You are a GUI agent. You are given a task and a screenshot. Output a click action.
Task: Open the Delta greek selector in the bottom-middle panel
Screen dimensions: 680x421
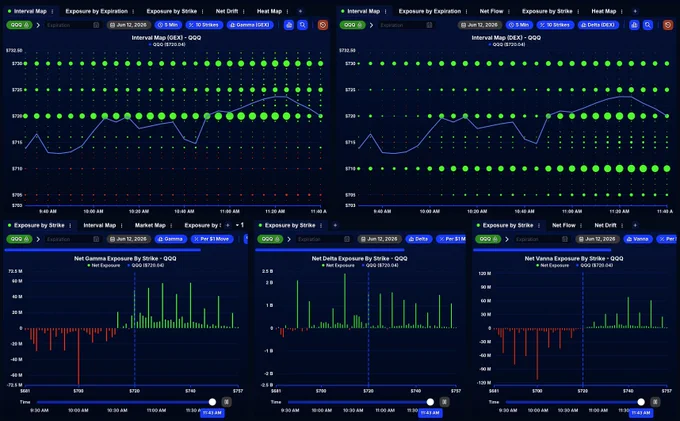[418, 239]
